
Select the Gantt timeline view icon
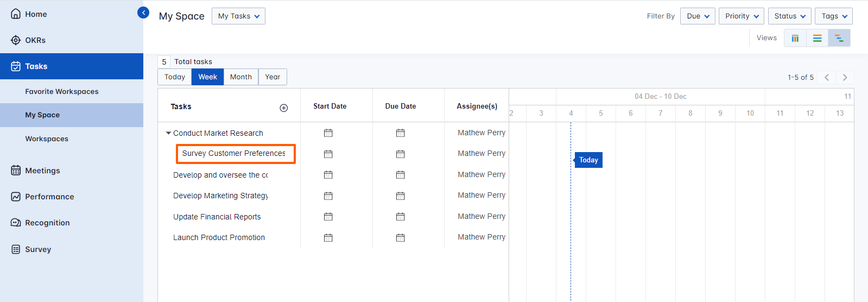(839, 38)
